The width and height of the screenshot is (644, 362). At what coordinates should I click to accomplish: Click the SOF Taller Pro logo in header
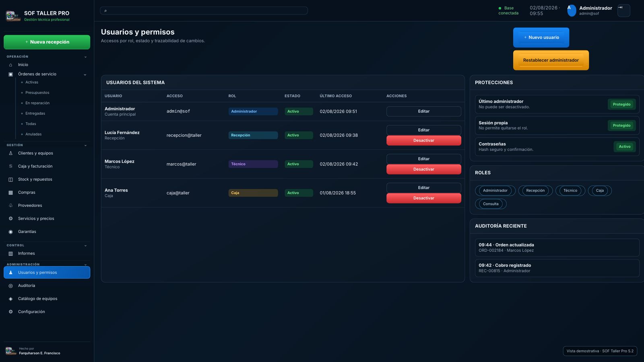tap(13, 16)
